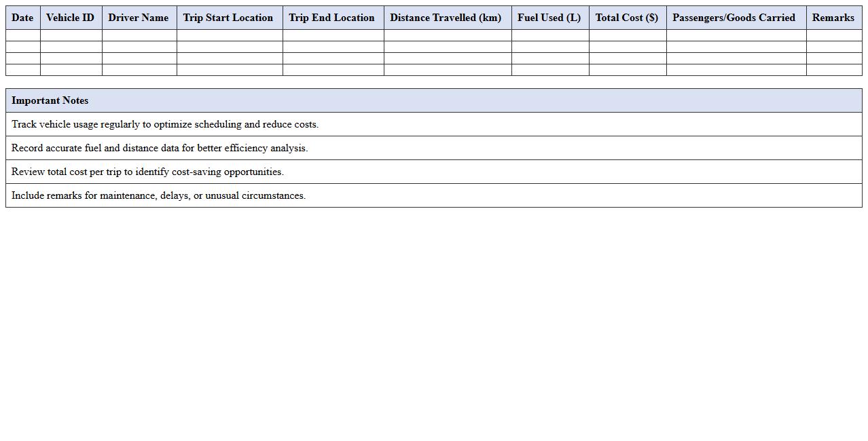Select the Distance Travelled (km) header
868x441 pixels.
point(446,18)
